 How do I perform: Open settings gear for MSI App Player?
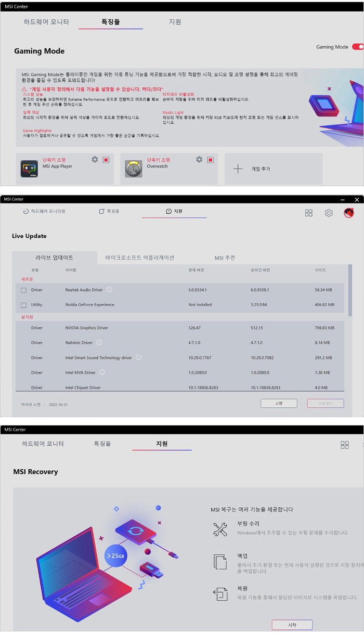pyautogui.click(x=95, y=160)
